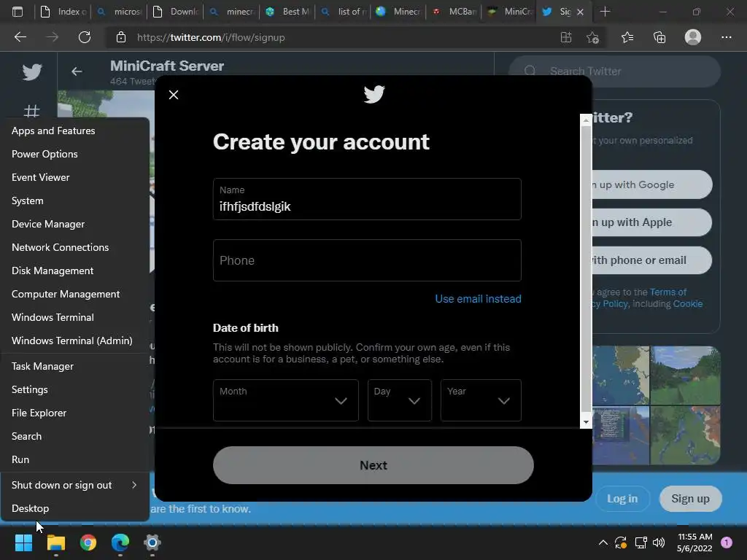Screen dimensions: 747x560
Task: Go back using MiniCraft Server page arrow
Action: [77, 71]
